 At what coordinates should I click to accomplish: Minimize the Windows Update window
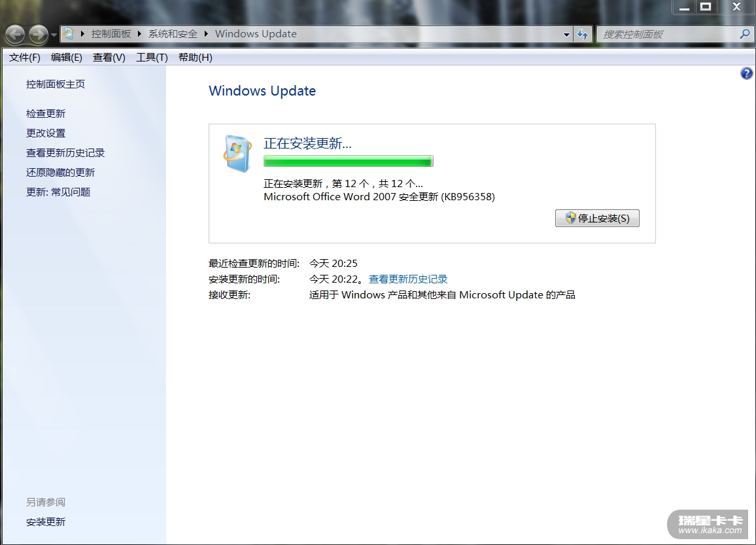pyautogui.click(x=684, y=7)
